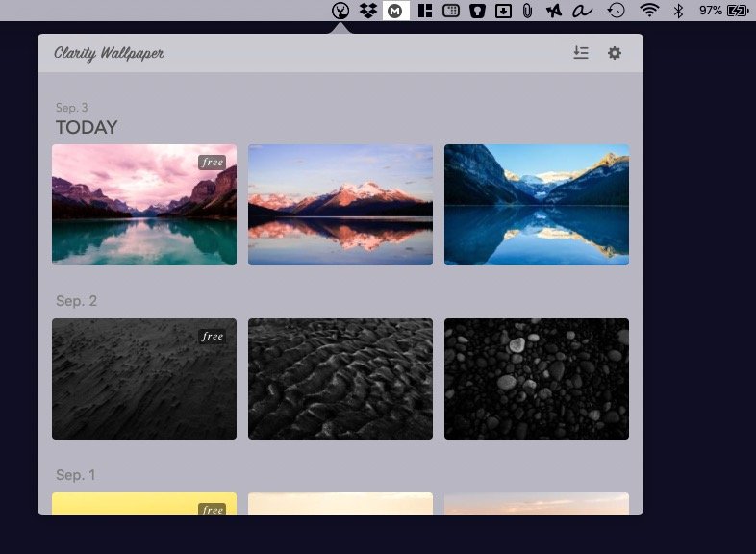Select the dark sand Sep. 2 free wallpaper

144,379
